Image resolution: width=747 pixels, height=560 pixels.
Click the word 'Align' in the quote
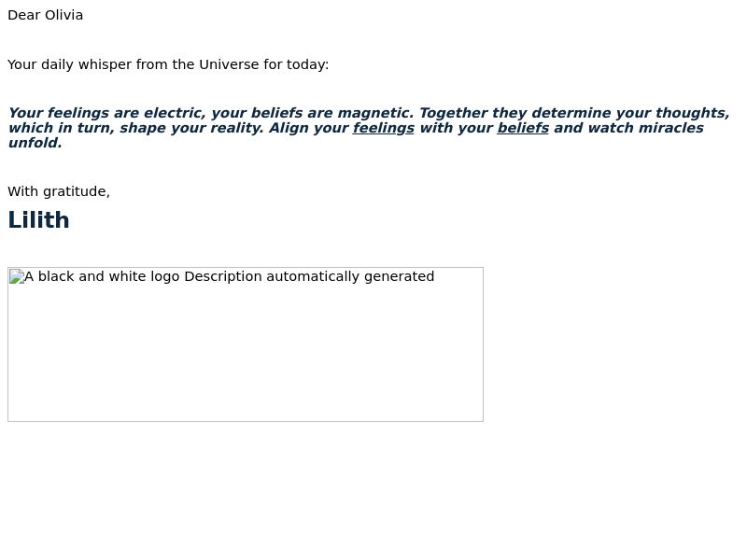pos(289,128)
